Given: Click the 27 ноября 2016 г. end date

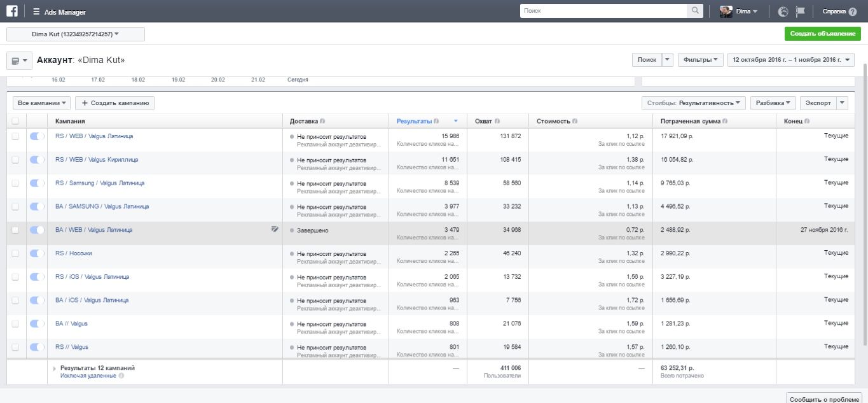Looking at the screenshot, I should (x=824, y=230).
